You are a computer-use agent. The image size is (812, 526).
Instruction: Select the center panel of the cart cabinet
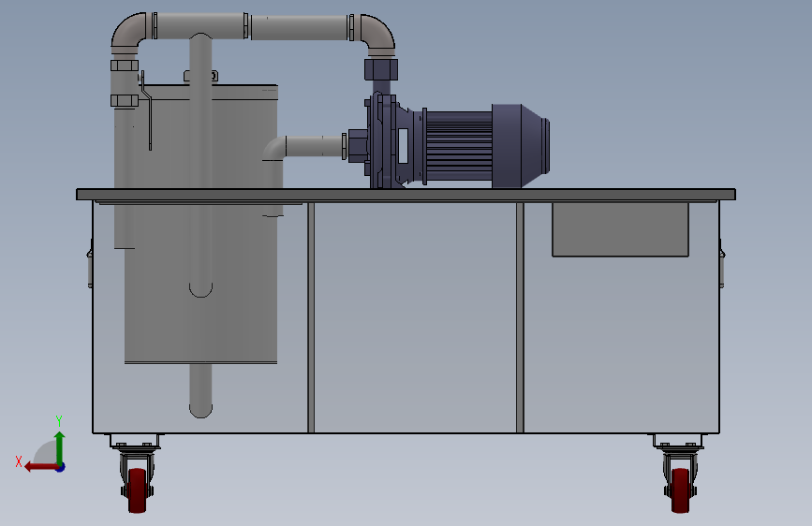tap(415, 317)
